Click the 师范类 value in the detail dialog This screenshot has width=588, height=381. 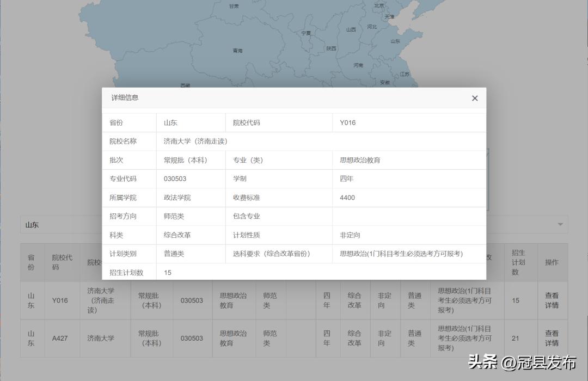tap(174, 217)
